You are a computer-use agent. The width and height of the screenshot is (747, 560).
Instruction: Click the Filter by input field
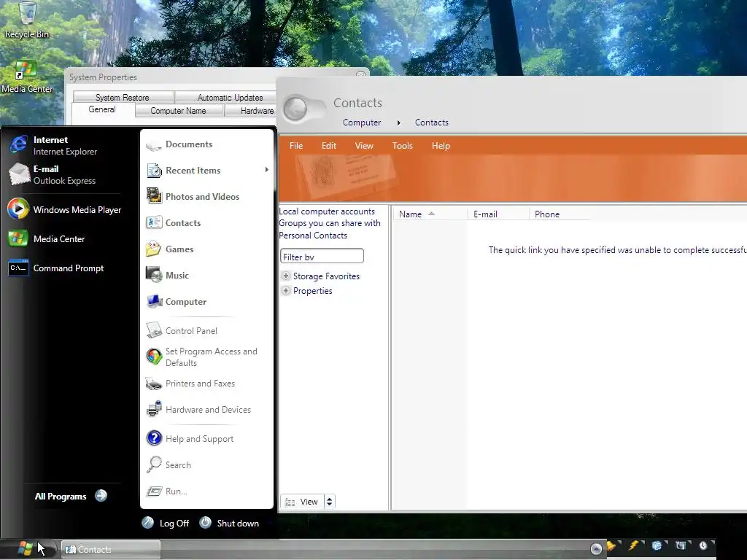pos(322,256)
